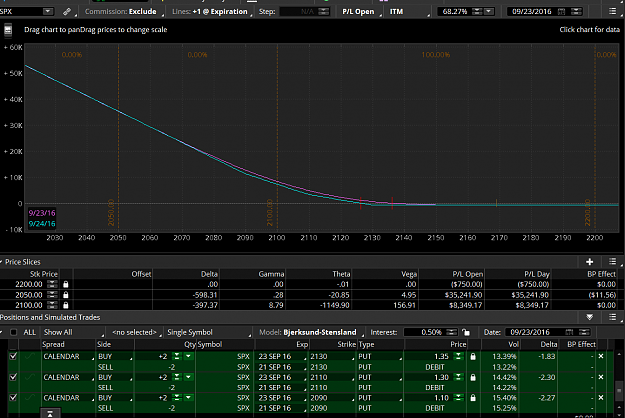Click the 9/23/16 magenta legend entry
625x418 pixels.
[42, 213]
